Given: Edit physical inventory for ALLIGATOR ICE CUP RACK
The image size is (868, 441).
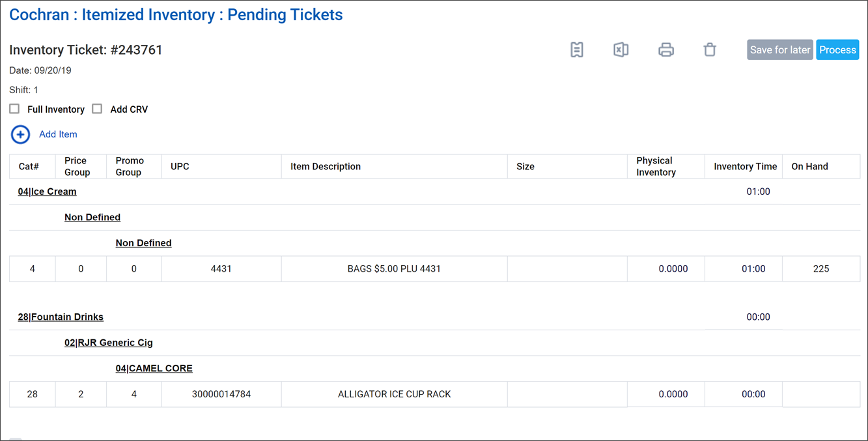Looking at the screenshot, I should 673,394.
